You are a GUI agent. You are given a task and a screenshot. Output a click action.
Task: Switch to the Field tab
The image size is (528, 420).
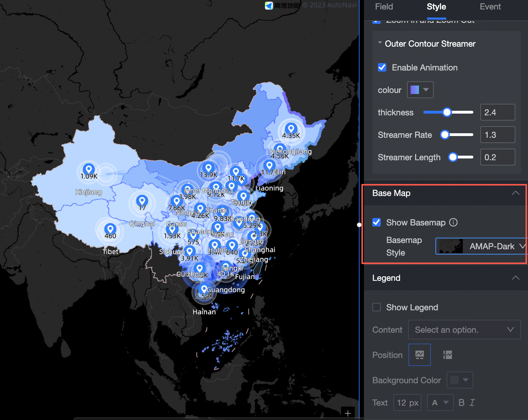384,6
